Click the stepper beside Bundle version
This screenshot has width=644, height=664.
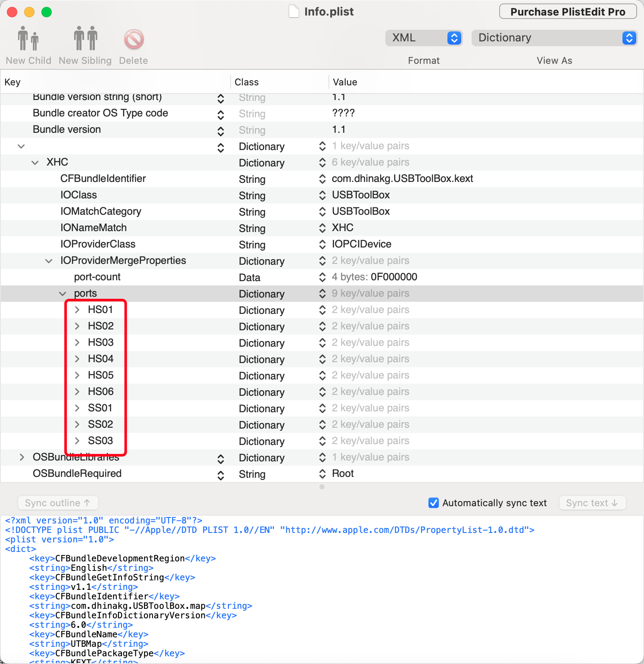220,130
